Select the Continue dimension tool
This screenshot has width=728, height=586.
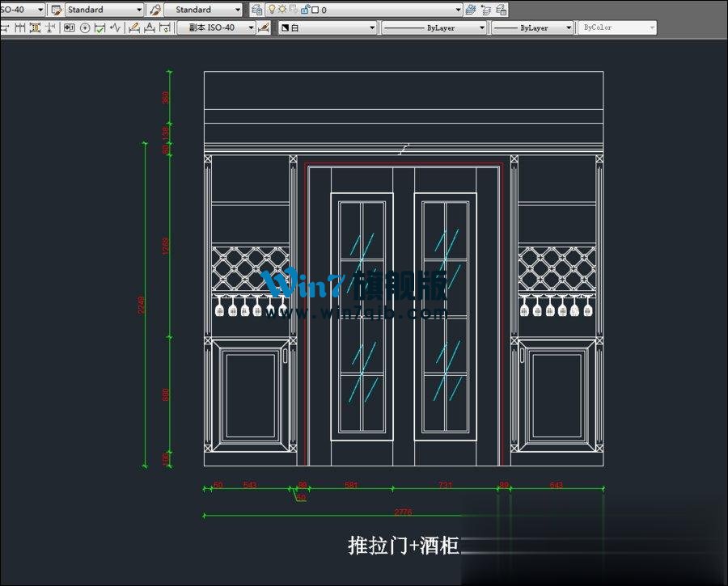click(x=20, y=27)
